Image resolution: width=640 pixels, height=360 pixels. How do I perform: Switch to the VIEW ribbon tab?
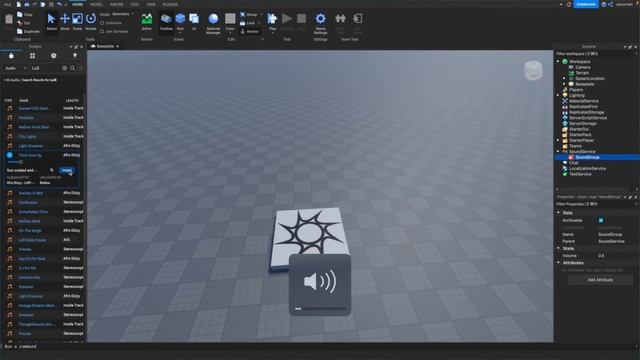pos(151,4)
